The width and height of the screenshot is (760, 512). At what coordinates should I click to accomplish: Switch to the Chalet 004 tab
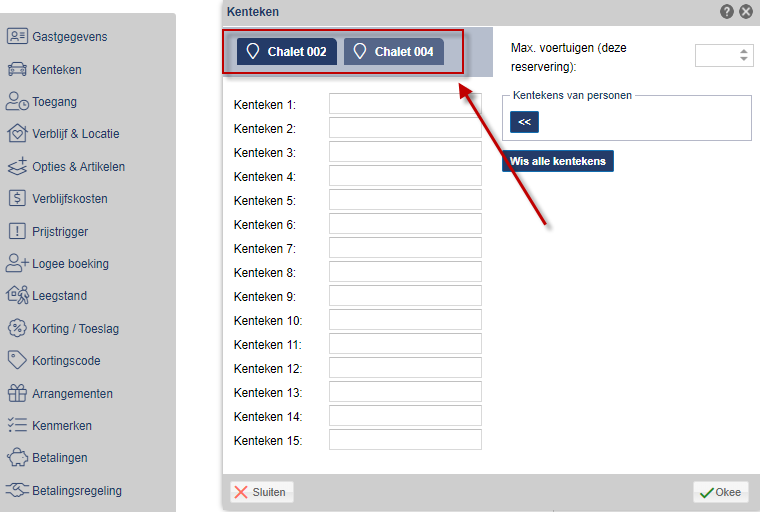click(394, 51)
